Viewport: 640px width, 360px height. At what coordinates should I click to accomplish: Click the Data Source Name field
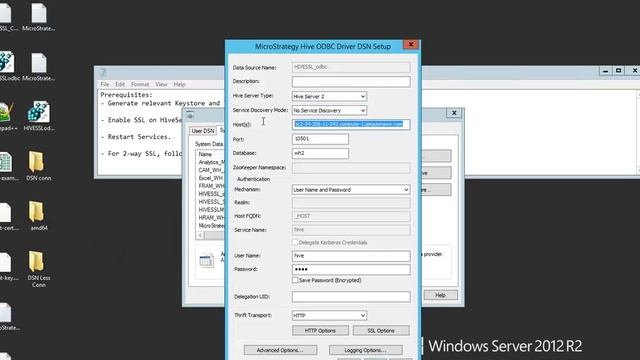[x=351, y=67]
